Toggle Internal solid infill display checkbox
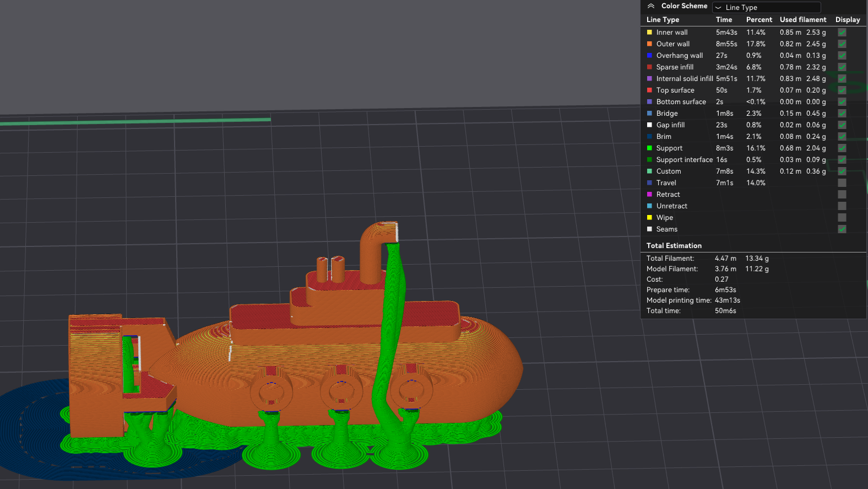Screen dimensions: 868x489 [842, 79]
